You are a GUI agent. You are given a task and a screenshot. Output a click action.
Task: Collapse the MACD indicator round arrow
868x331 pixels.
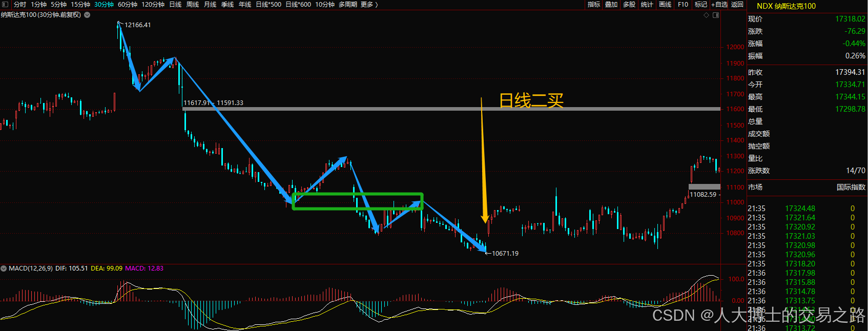pyautogui.click(x=4, y=268)
